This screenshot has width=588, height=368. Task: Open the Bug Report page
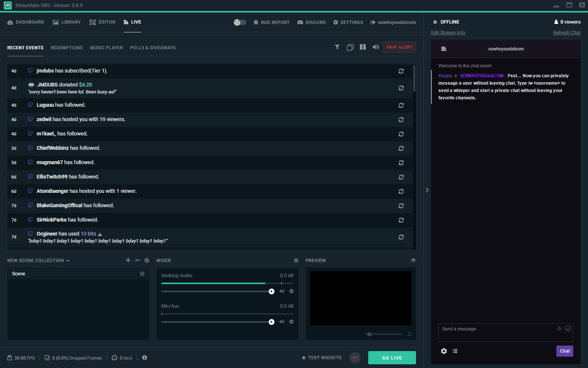click(271, 22)
